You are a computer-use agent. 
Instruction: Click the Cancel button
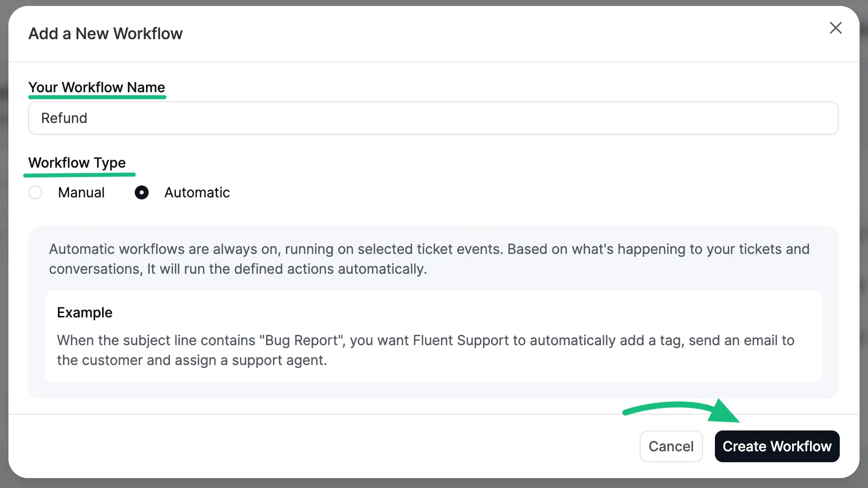pyautogui.click(x=671, y=446)
